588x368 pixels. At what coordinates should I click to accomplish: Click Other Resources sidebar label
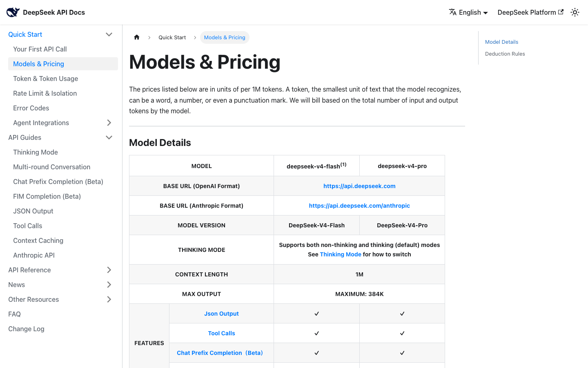pyautogui.click(x=33, y=299)
